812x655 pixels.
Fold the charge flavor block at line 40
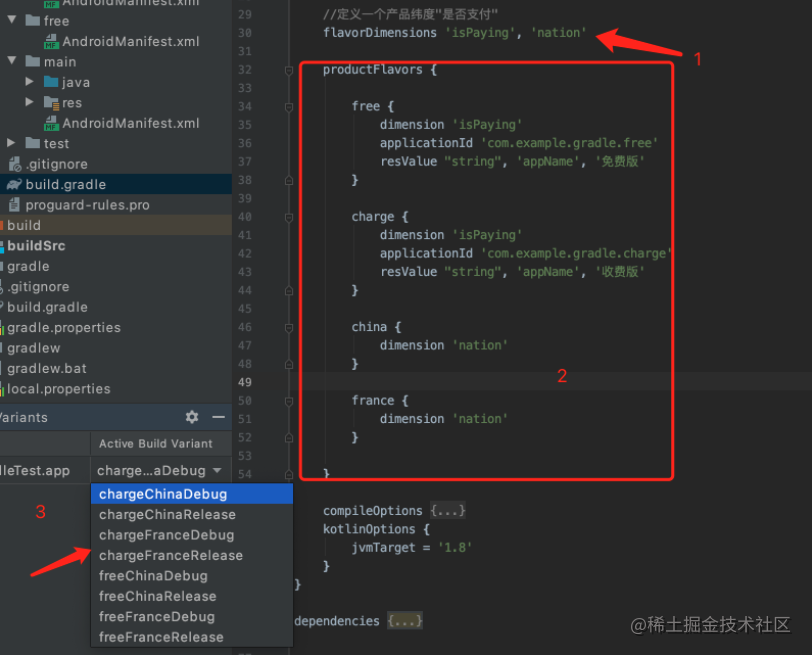[289, 217]
